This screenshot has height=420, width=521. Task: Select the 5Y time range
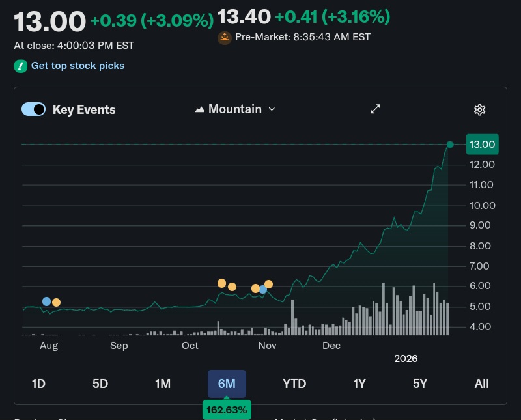coord(420,384)
